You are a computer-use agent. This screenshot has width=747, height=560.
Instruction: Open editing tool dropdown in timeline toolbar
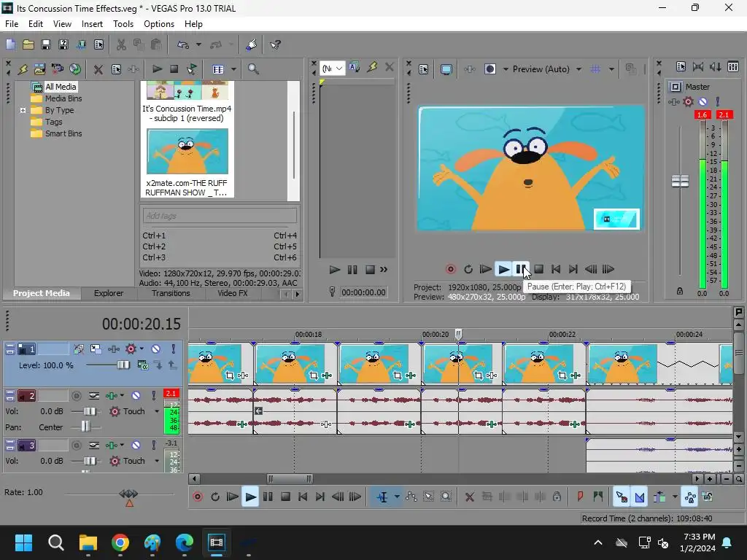397,497
